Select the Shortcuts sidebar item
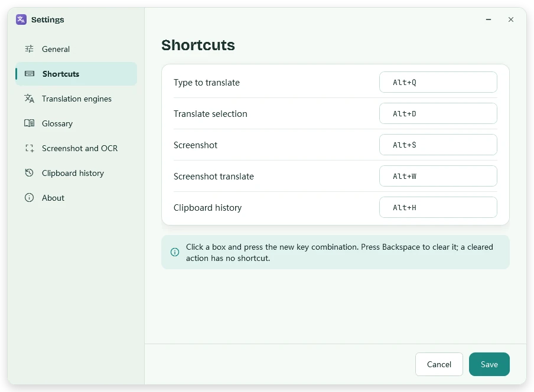The height and width of the screenshot is (392, 534). [76, 74]
